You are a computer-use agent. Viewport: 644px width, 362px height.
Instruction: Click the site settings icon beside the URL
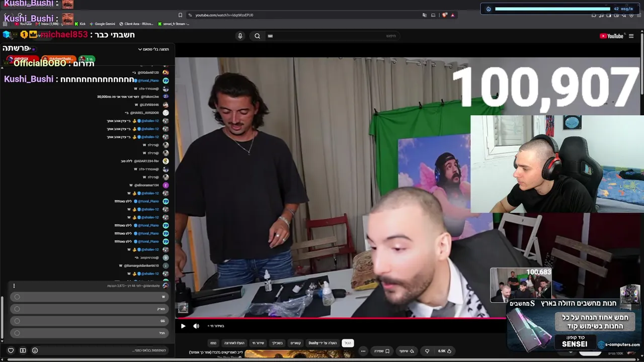click(x=190, y=15)
